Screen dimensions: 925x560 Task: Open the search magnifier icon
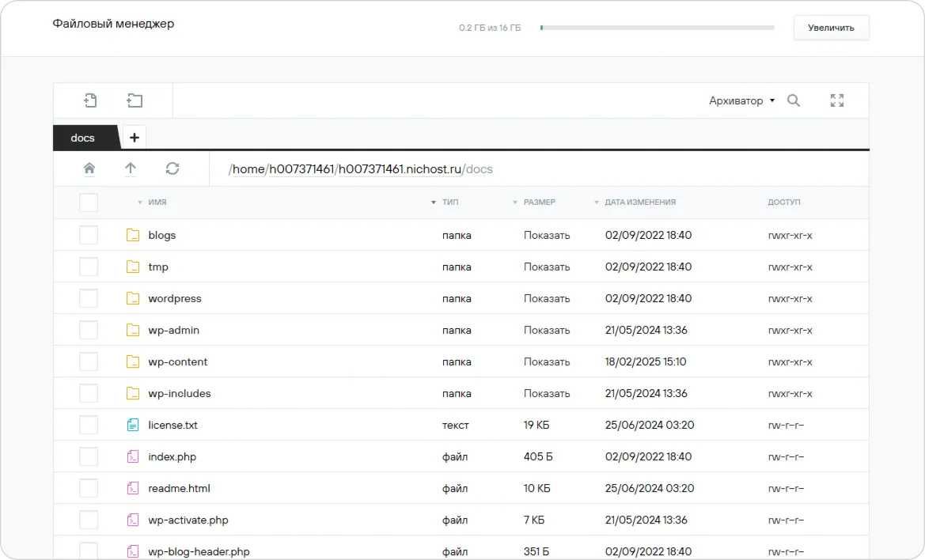tap(794, 100)
